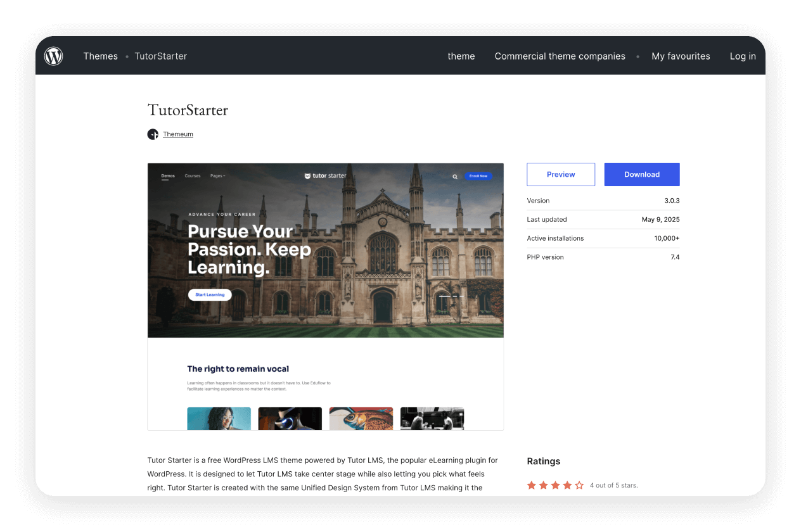Screen dimensions: 801x532
Task: Click the Themeum author avatar icon
Action: tap(153, 134)
